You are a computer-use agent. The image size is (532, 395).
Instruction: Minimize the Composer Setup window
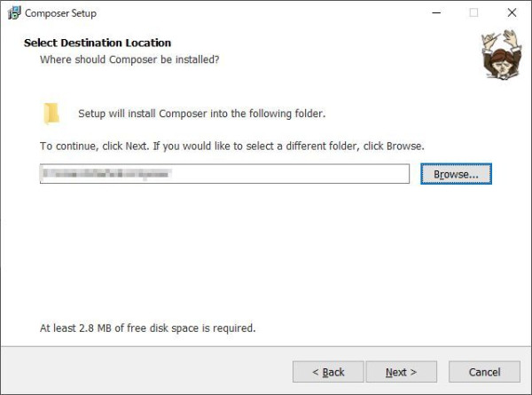point(434,13)
